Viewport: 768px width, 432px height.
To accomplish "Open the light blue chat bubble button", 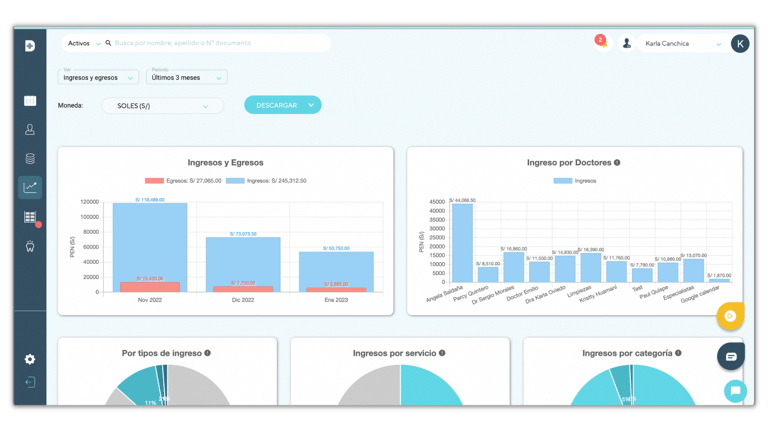I will click(735, 391).
